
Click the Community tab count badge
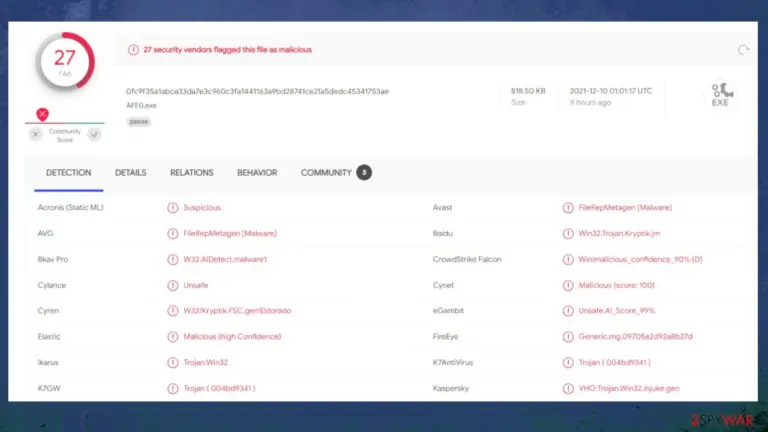pyautogui.click(x=364, y=172)
